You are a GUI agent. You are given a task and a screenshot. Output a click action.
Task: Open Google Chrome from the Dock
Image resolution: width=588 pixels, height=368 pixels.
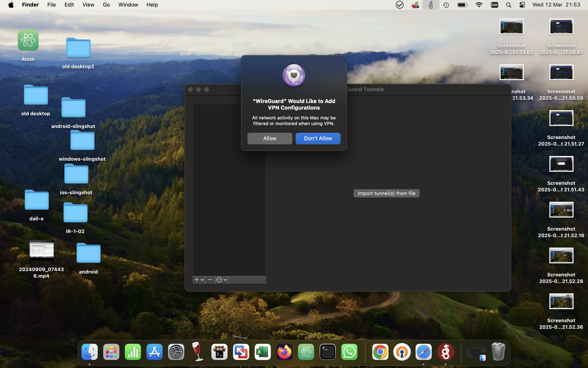point(380,352)
